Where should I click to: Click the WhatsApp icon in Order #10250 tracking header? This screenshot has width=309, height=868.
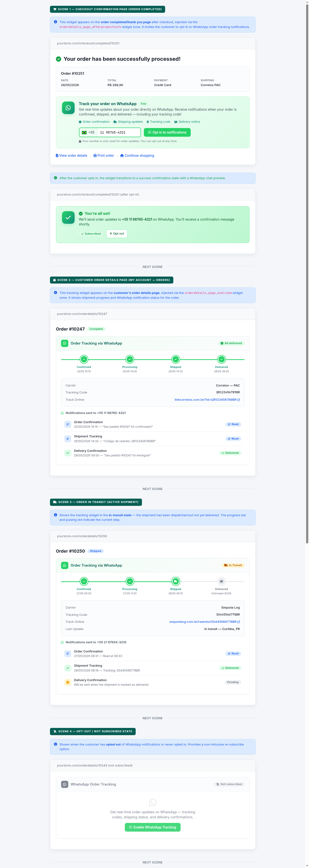[x=65, y=565]
